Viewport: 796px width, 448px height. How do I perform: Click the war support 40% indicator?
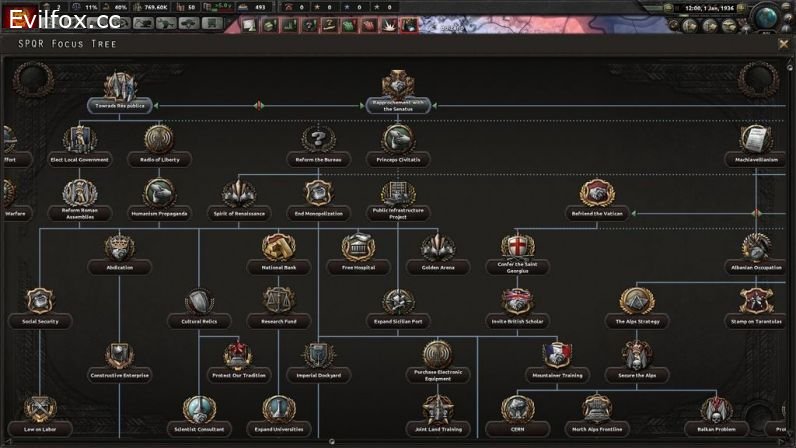point(115,7)
